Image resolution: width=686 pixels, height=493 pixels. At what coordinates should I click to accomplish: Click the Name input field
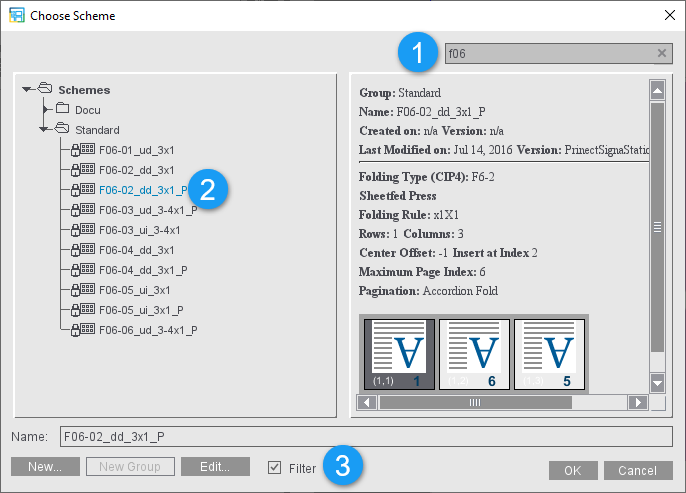[364, 436]
